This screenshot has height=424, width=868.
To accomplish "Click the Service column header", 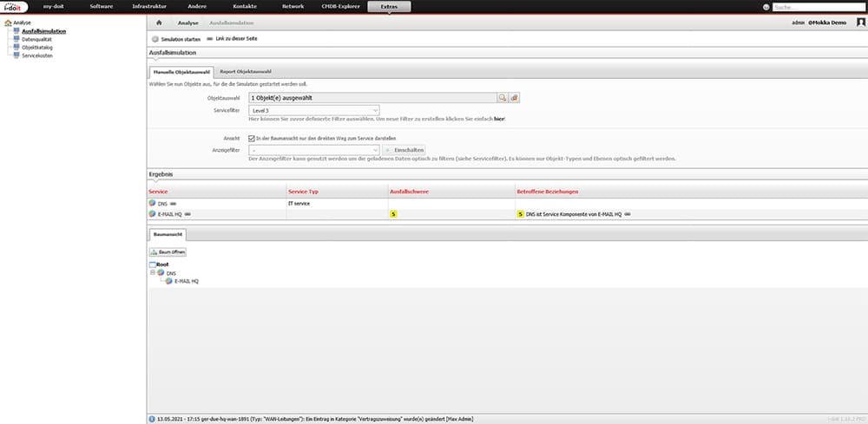I will click(158, 192).
